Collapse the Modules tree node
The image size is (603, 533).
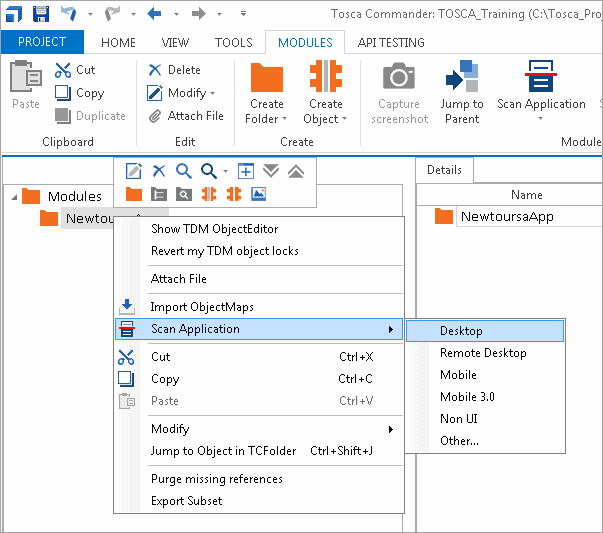[x=15, y=197]
